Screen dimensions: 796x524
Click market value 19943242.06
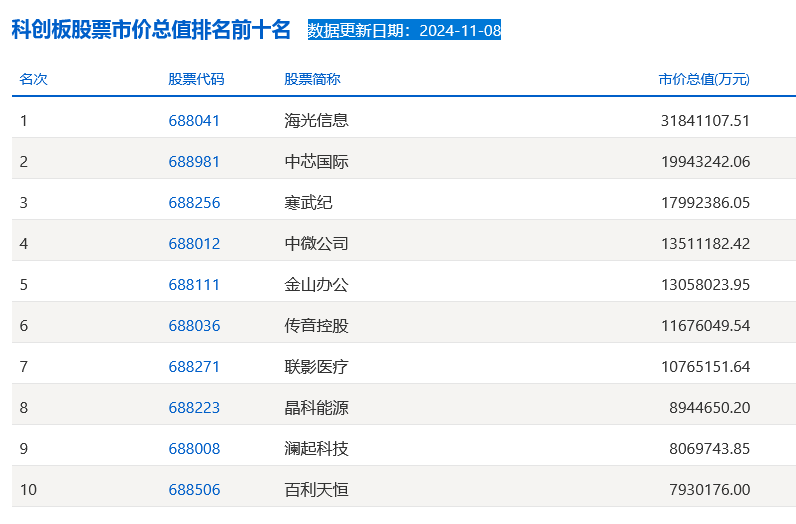(705, 162)
